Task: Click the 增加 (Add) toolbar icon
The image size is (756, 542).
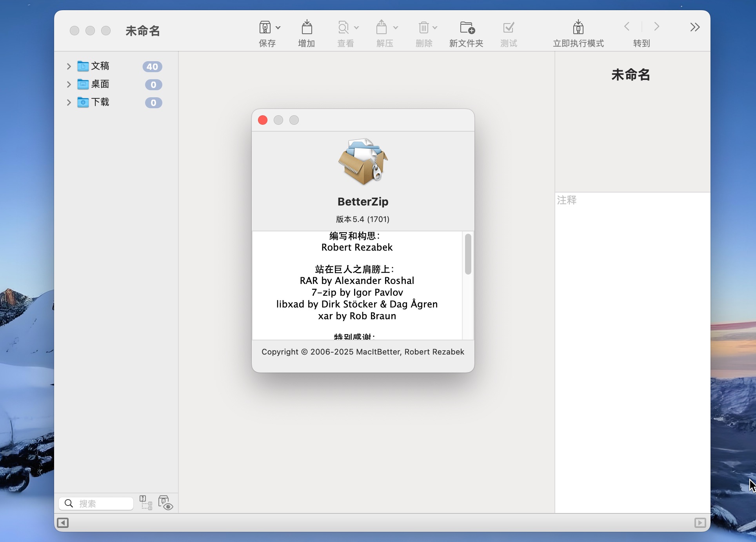Action: click(307, 27)
